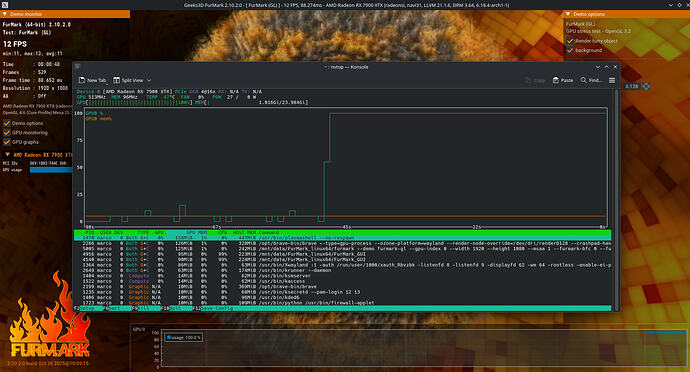Image resolution: width=690 pixels, height=372 pixels.
Task: Select the kaccess process row
Action: click(342, 281)
